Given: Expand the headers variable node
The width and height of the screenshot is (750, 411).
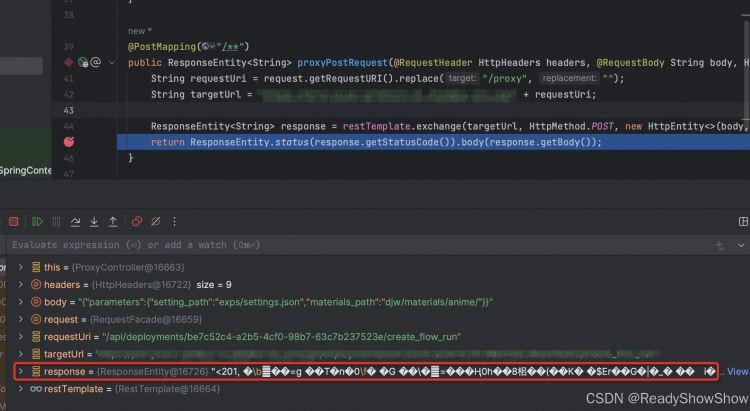Looking at the screenshot, I should [21, 284].
